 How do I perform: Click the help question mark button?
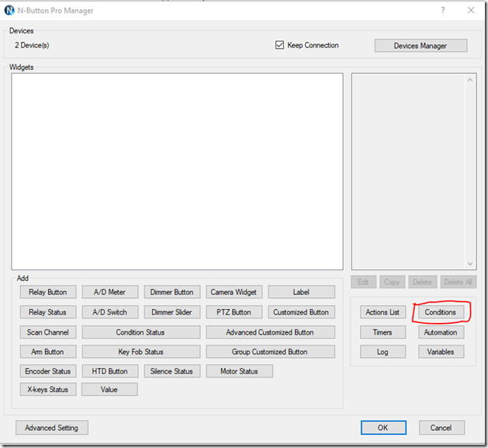pyautogui.click(x=442, y=10)
